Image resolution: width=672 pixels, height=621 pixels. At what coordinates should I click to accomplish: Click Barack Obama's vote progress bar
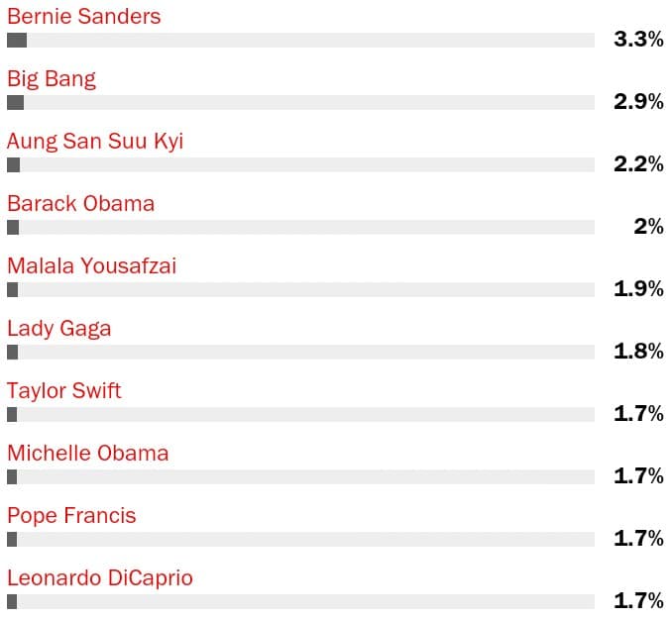click(x=300, y=228)
